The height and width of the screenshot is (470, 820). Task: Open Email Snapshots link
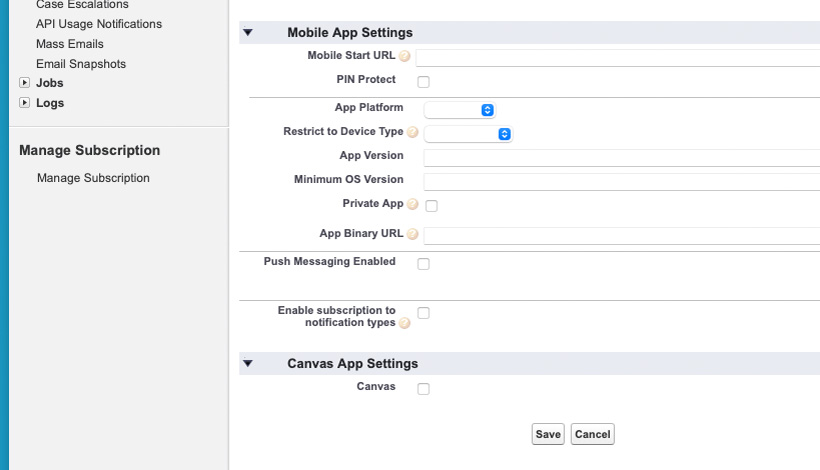(81, 64)
